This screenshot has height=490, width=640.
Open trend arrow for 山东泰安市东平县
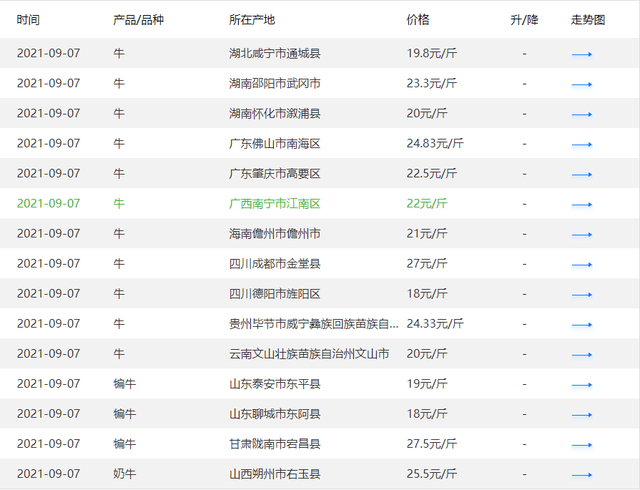(582, 384)
